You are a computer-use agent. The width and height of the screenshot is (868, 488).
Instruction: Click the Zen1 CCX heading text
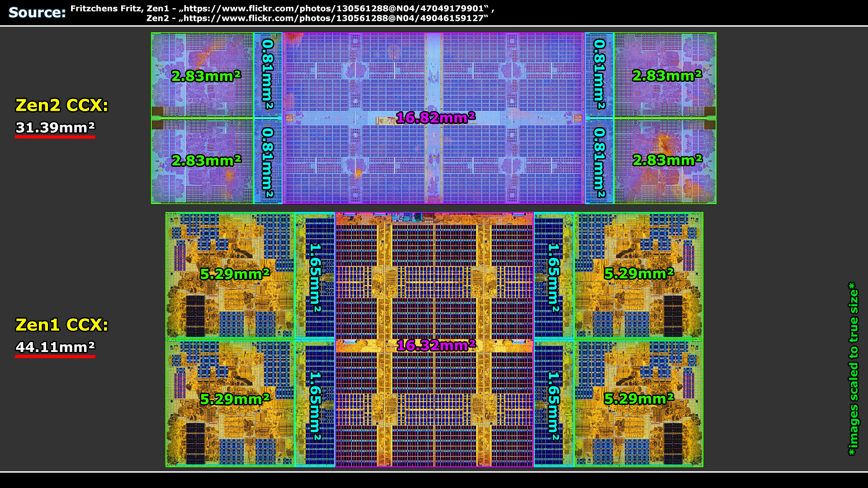coord(62,325)
